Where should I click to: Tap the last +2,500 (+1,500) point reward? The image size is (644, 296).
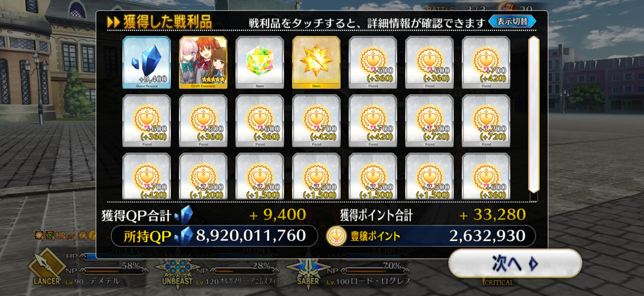[x=430, y=176]
